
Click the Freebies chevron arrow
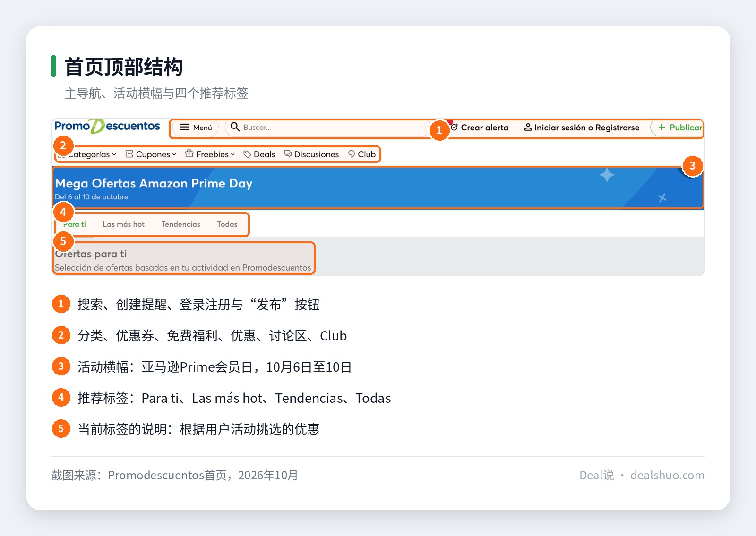coord(232,155)
